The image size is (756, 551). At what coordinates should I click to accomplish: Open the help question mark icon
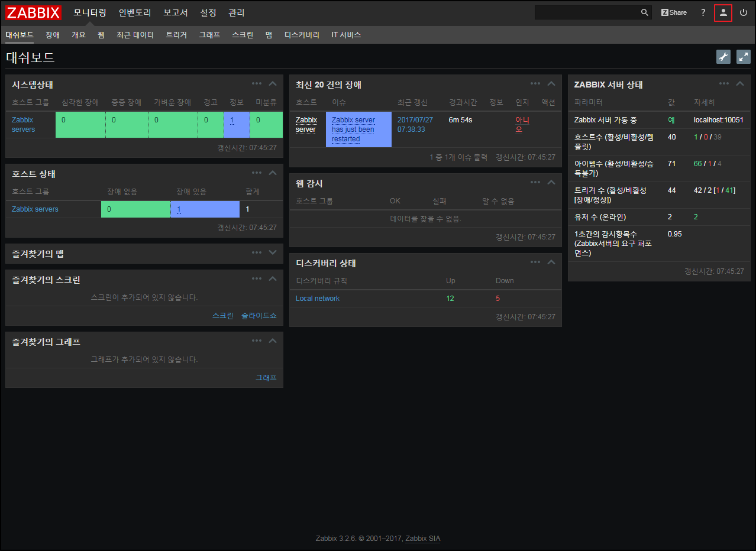(703, 12)
